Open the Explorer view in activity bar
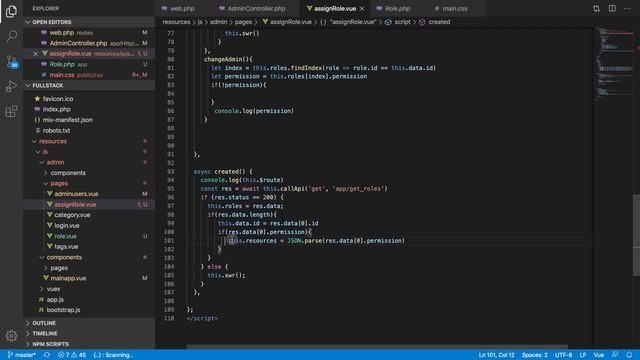 tap(11, 11)
